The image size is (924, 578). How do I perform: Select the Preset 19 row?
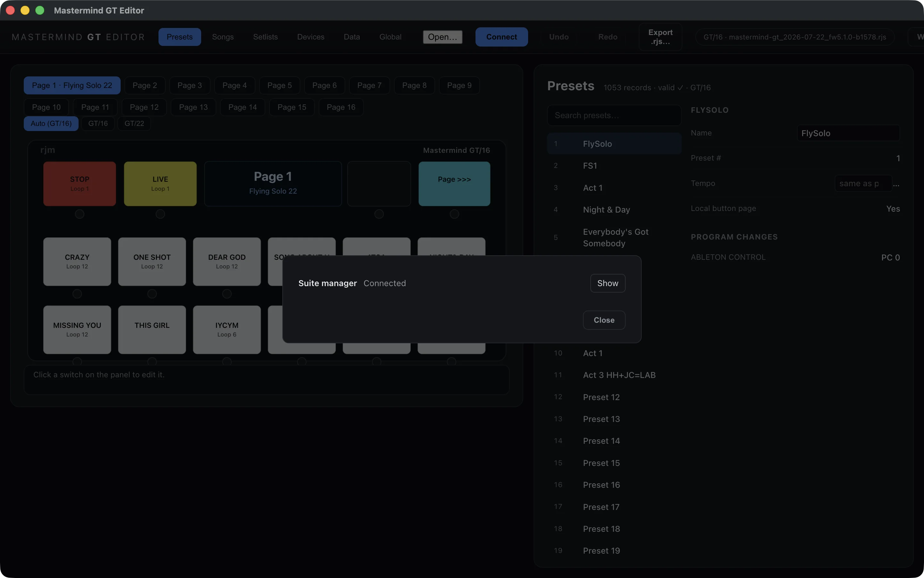614,550
